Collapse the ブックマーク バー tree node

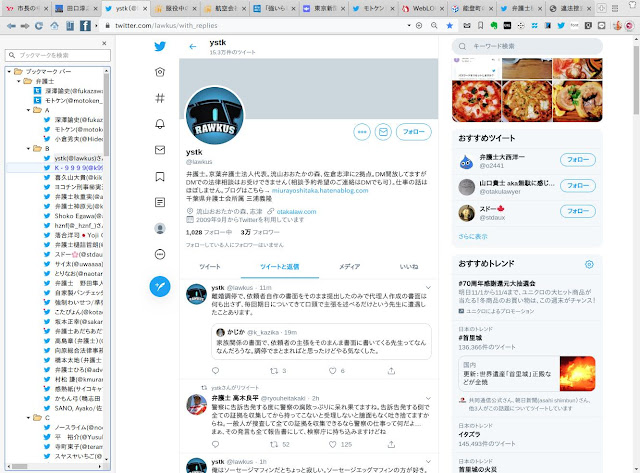tap(9, 71)
